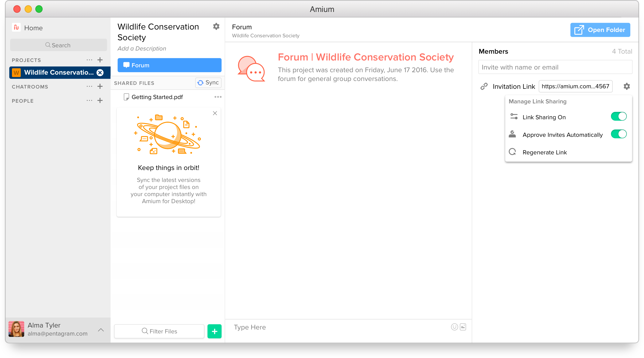The height and width of the screenshot is (358, 644).
Task: Click the Approve Invites person icon
Action: point(512,134)
